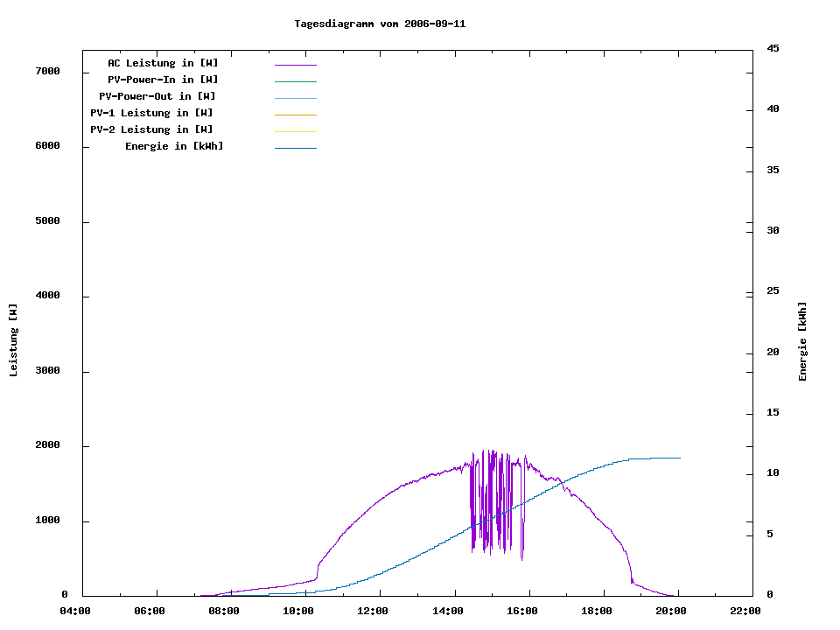Select the 12:00 time axis label

[x=374, y=611]
